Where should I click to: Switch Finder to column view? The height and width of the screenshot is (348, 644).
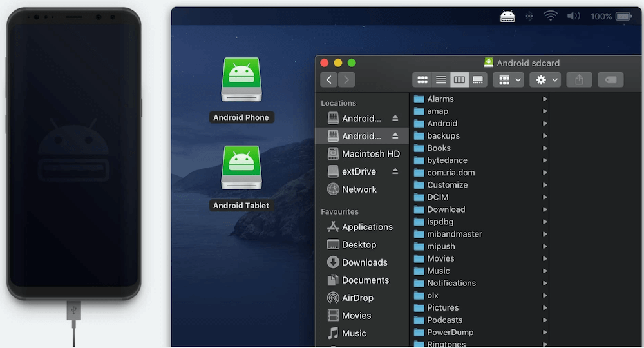tap(459, 80)
